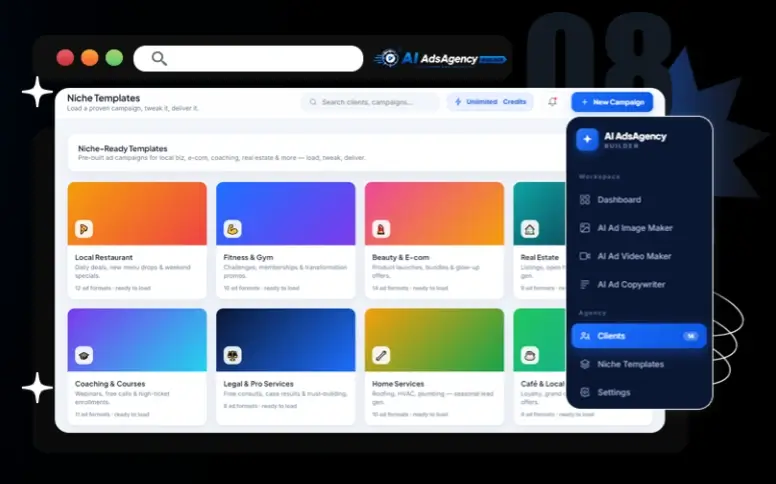Click the orange window minimize dot
776x484 pixels.
pyautogui.click(x=90, y=58)
